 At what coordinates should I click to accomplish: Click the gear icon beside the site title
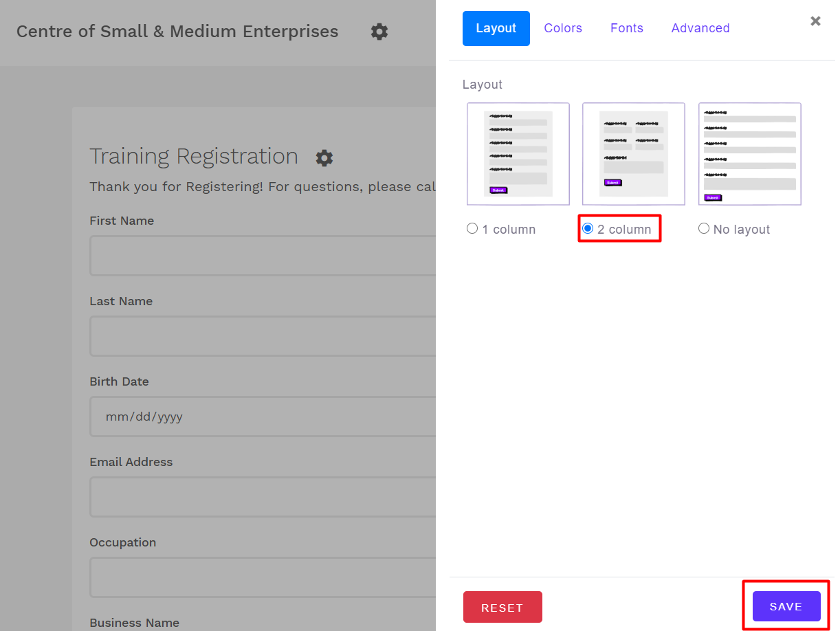pos(379,32)
